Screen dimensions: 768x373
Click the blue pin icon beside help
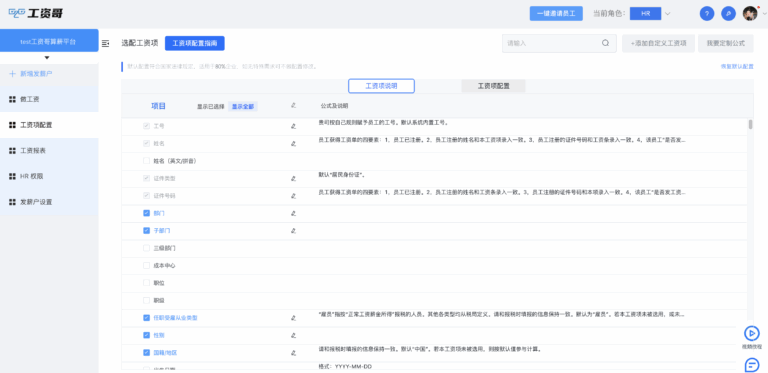728,14
